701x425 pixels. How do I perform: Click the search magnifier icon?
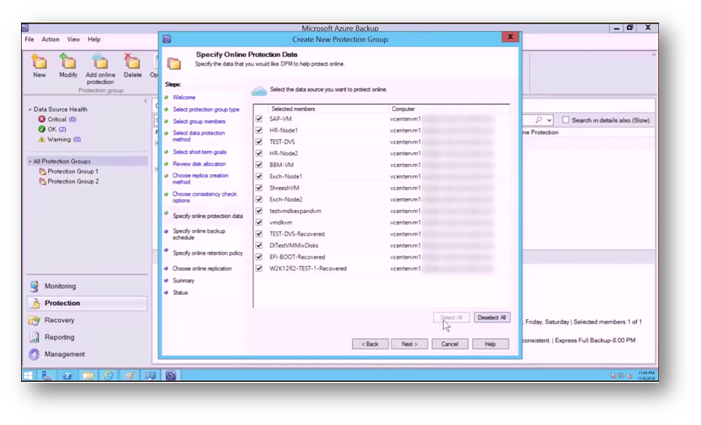point(539,120)
